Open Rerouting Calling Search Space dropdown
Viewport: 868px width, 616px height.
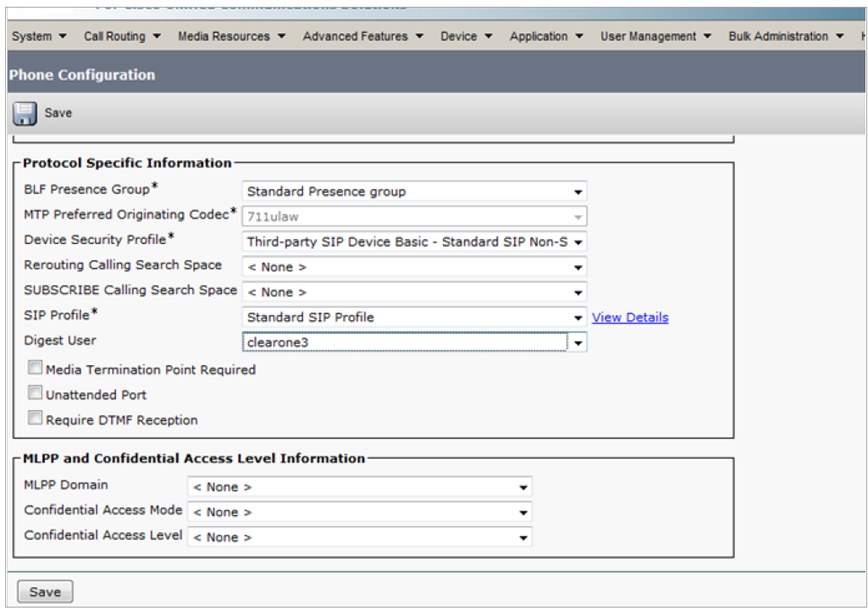click(414, 267)
